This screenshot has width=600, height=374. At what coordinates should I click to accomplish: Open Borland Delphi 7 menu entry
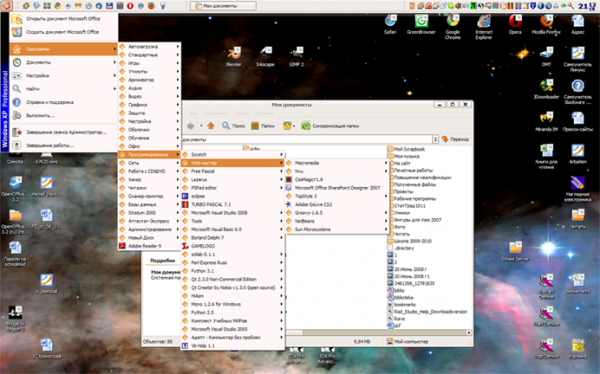[x=232, y=237]
